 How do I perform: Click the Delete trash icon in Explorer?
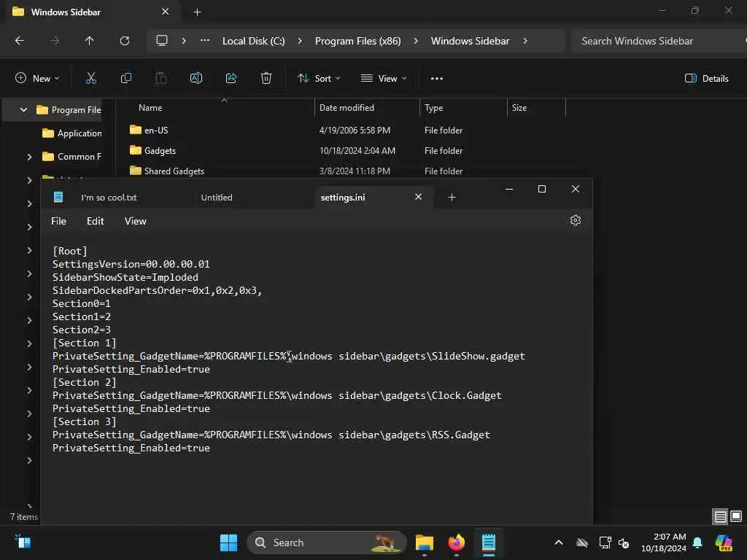point(266,79)
